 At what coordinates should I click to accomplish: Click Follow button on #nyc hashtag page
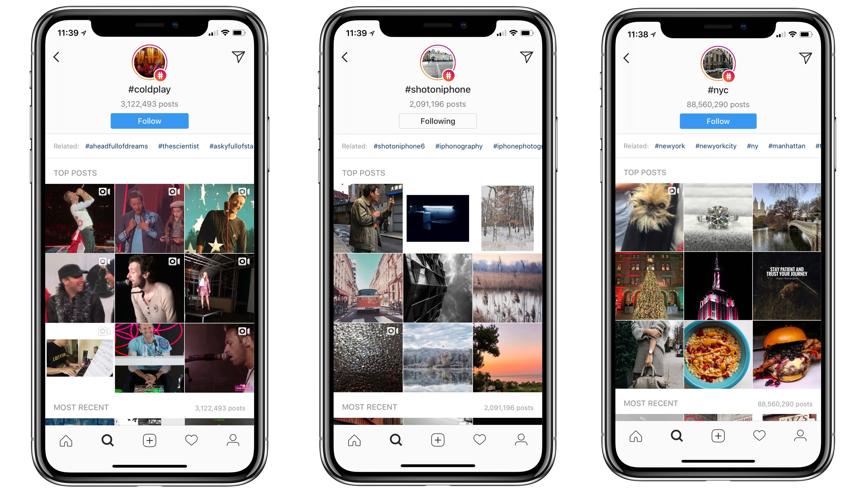(x=718, y=121)
